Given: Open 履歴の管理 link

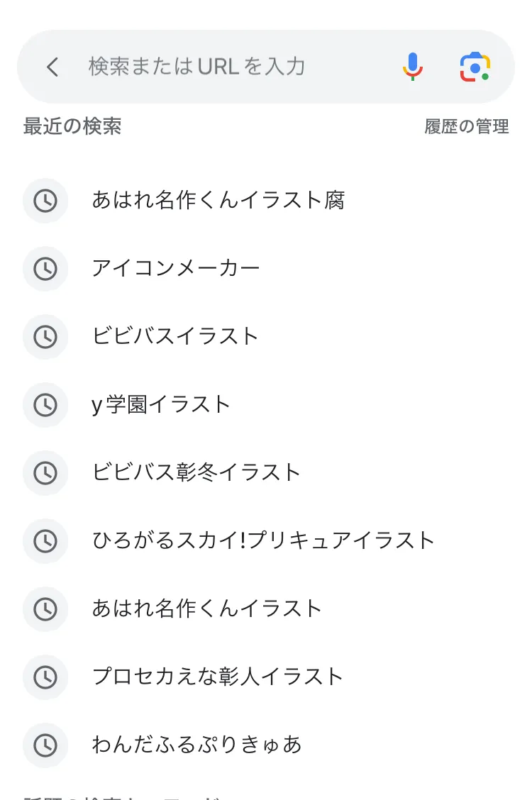Looking at the screenshot, I should click(467, 126).
